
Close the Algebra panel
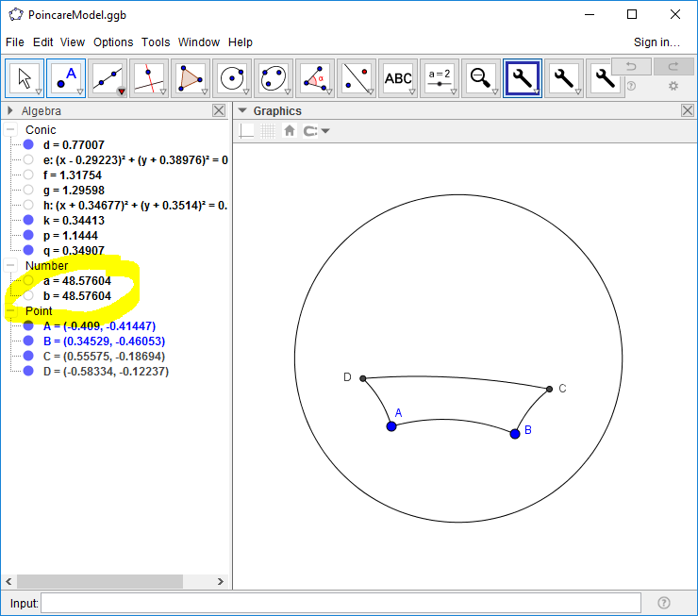(219, 110)
